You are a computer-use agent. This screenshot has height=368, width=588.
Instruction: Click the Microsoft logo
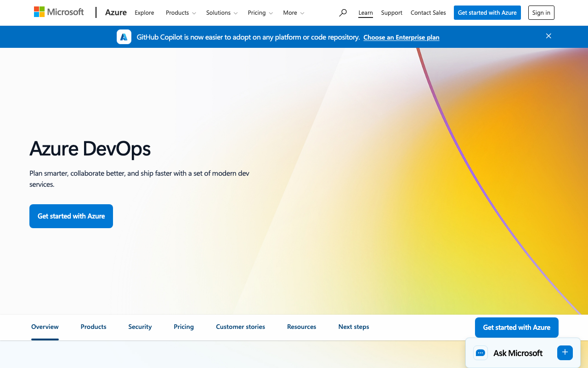(x=59, y=12)
